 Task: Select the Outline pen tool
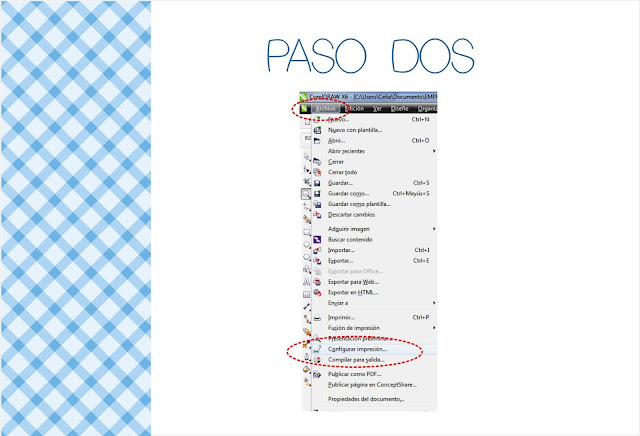[x=306, y=357]
